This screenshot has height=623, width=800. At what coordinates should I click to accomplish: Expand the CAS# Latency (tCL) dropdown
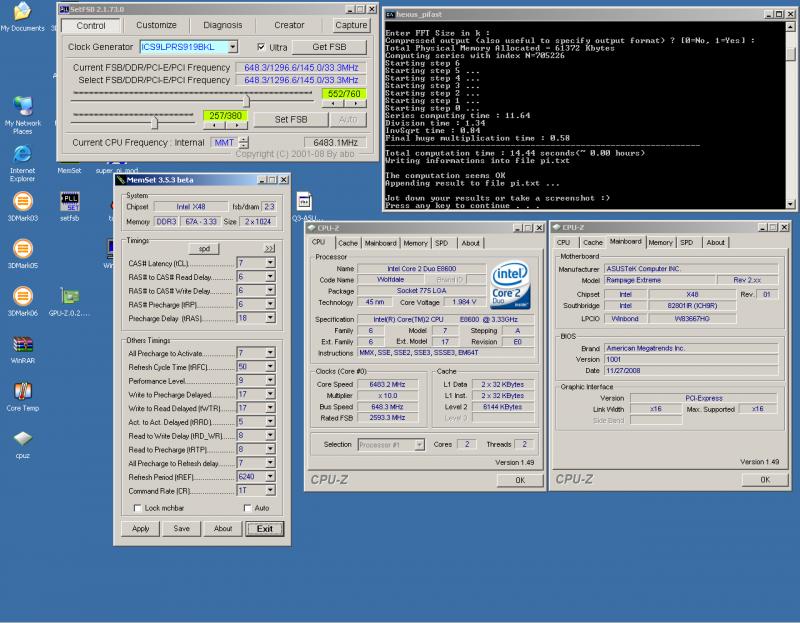coord(270,263)
